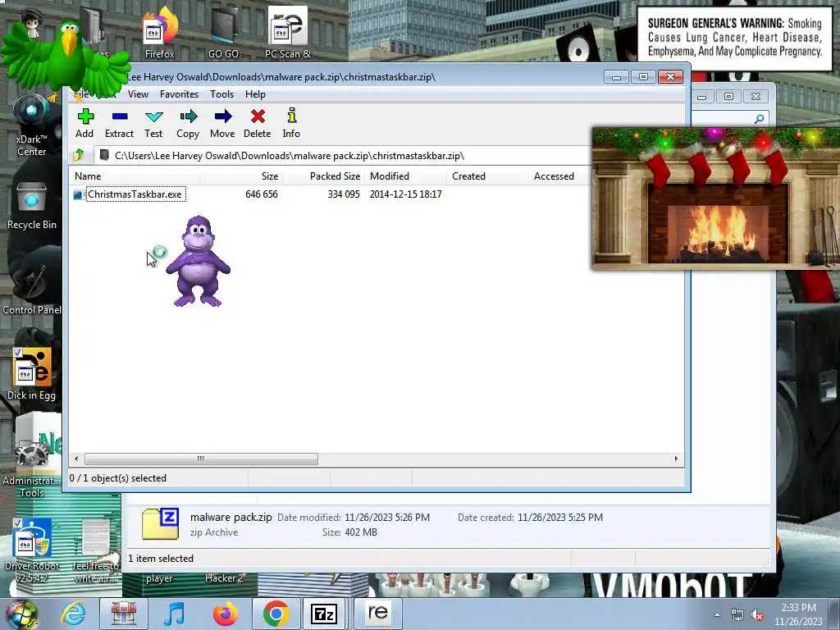
Task: Open the Windows Start button
Action: coord(21,614)
